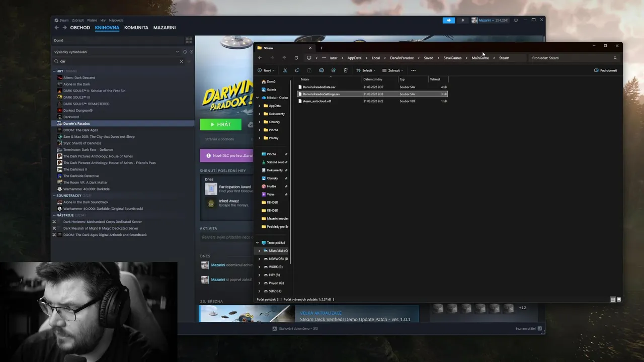Click DarwinParadox in breadcrumb path
This screenshot has height=362, width=644.
401,58
